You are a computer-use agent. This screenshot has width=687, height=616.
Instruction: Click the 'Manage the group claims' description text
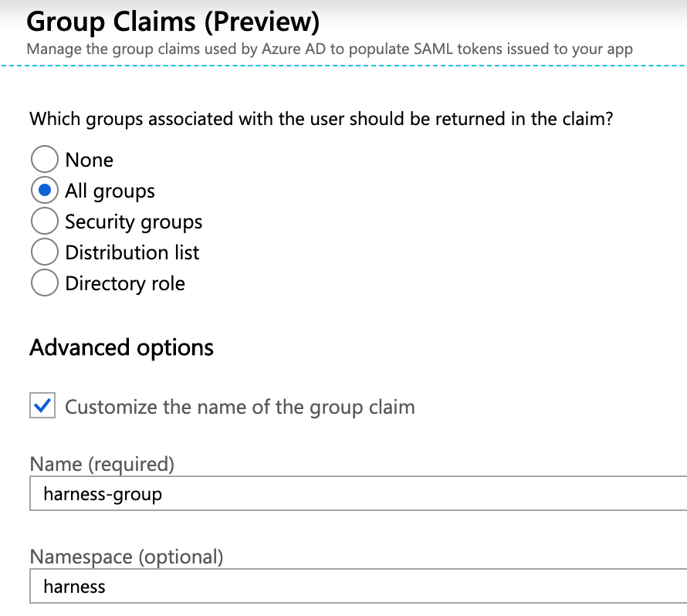coord(330,49)
